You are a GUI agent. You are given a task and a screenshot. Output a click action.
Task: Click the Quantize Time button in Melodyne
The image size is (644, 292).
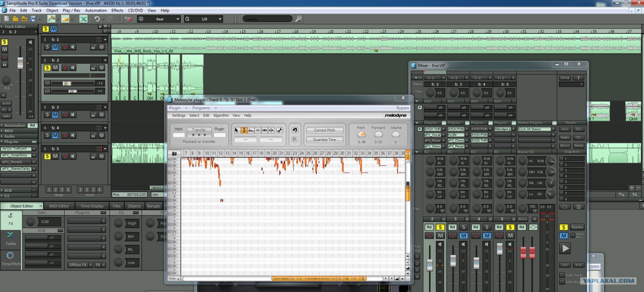point(324,139)
